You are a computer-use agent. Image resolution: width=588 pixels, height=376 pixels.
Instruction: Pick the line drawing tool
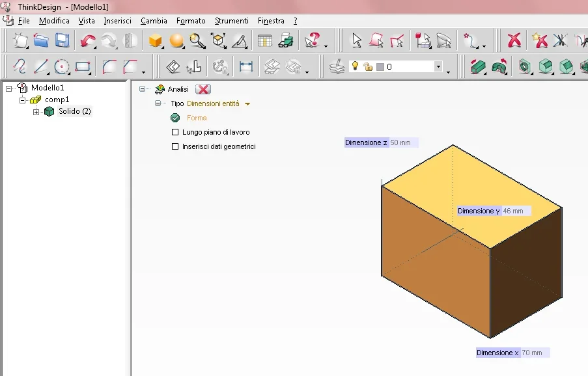click(41, 66)
